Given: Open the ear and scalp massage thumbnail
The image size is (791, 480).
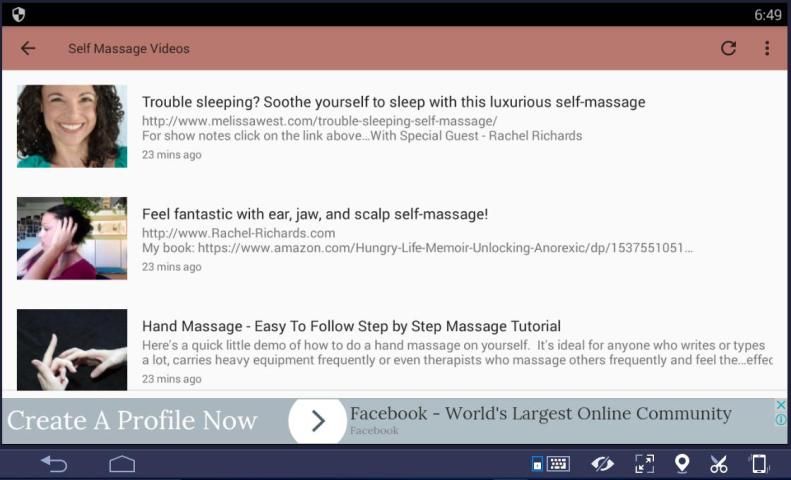Looking at the screenshot, I should 72,238.
